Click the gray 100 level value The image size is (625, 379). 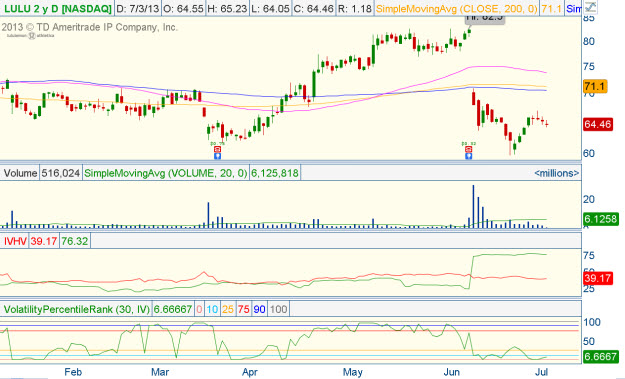pyautogui.click(x=278, y=309)
